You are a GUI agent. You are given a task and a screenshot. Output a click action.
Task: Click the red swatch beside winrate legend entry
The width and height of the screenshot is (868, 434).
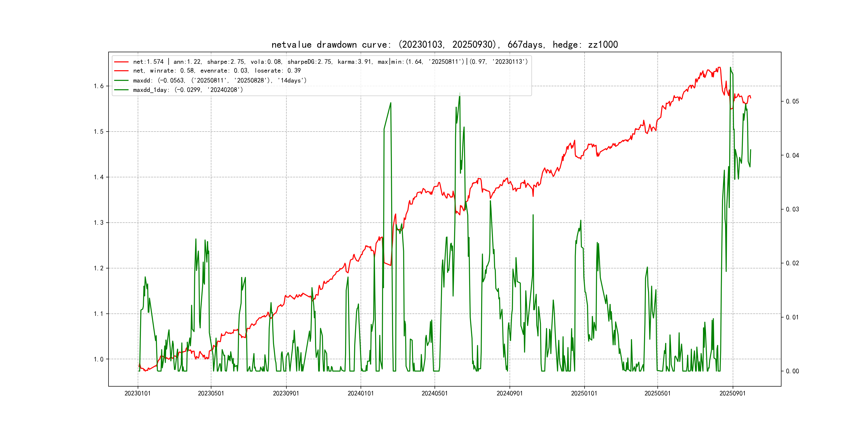(121, 71)
